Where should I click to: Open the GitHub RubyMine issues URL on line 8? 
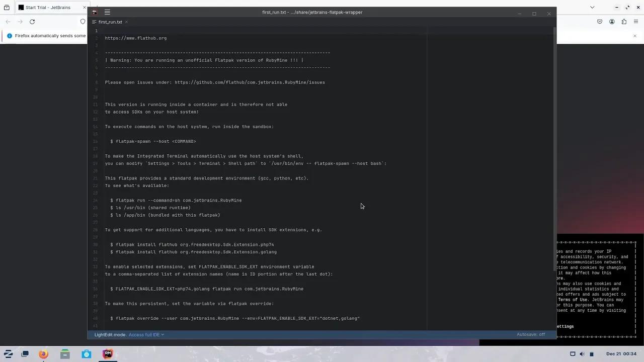click(x=250, y=82)
